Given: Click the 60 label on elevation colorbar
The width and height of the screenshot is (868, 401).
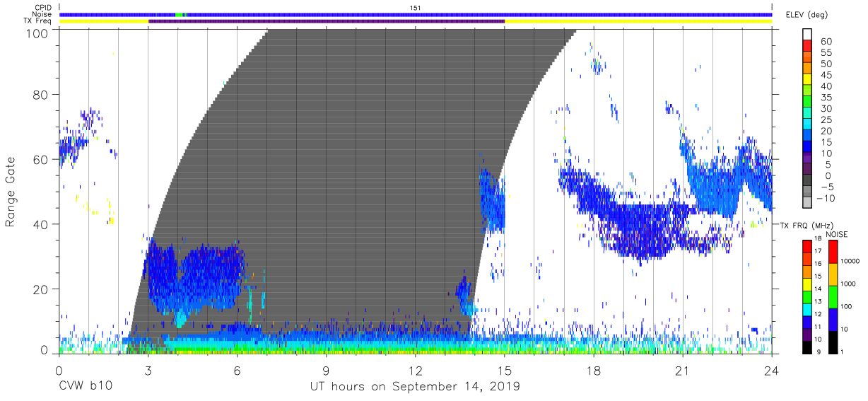Looking at the screenshot, I should click(825, 42).
